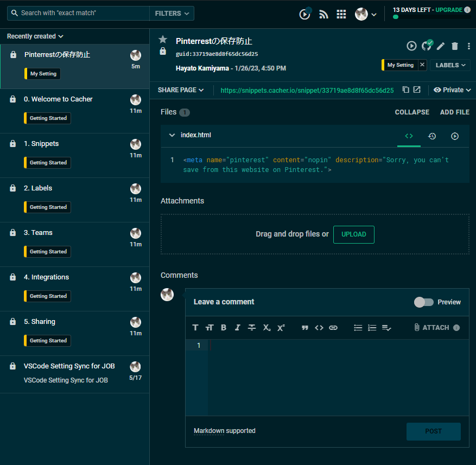Toggle italic in comment editor
The width and height of the screenshot is (476, 465).
[x=237, y=328]
